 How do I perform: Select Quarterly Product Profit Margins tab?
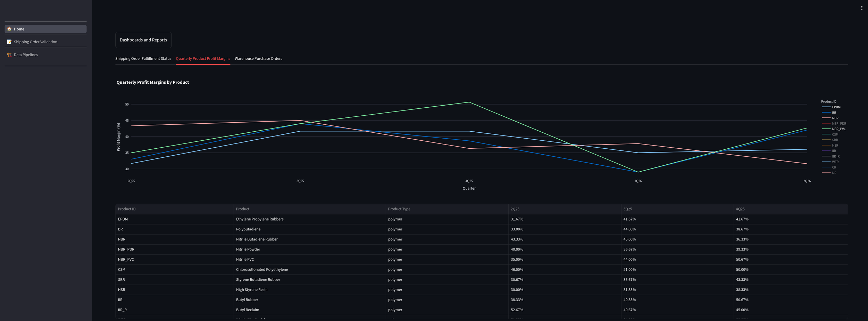tap(203, 58)
